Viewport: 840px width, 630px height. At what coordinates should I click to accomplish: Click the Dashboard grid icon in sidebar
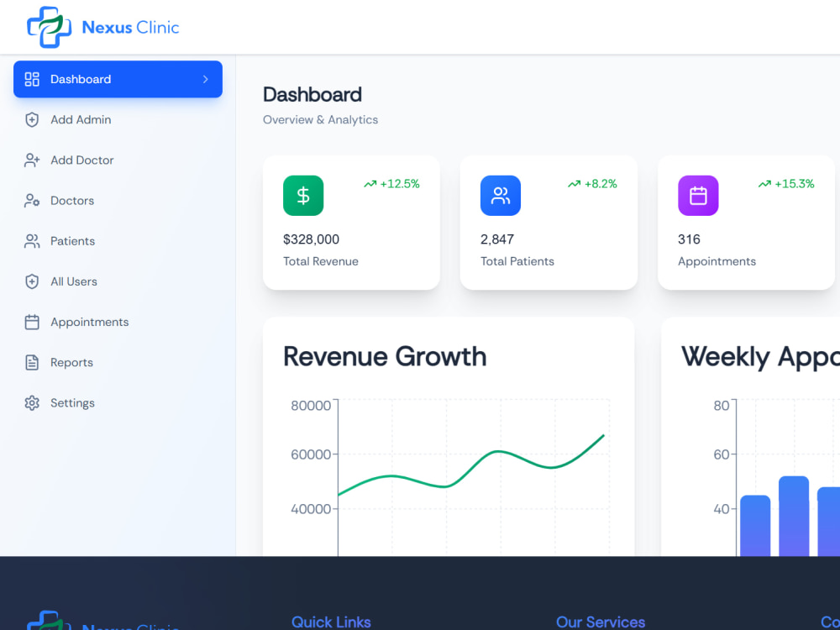click(x=32, y=79)
